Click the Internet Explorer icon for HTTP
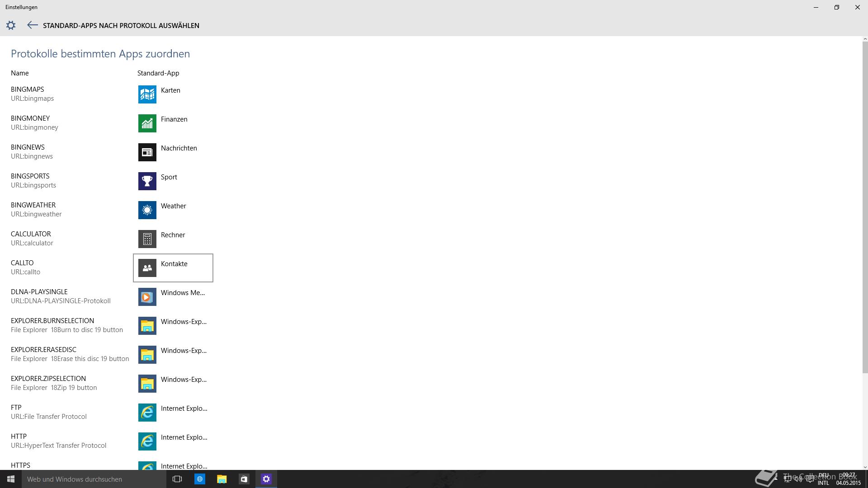 (147, 441)
